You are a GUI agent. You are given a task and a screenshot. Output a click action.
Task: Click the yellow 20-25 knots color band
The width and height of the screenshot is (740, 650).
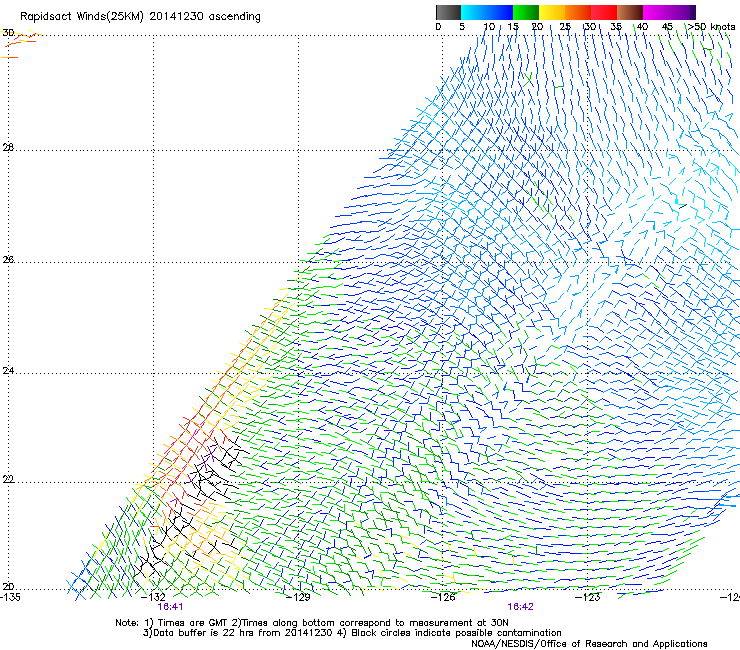[552, 12]
